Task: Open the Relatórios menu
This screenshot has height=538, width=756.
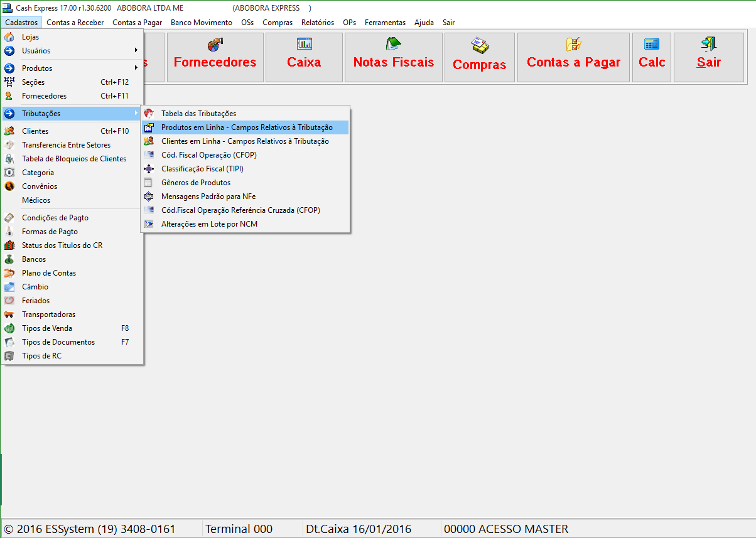Action: click(317, 23)
